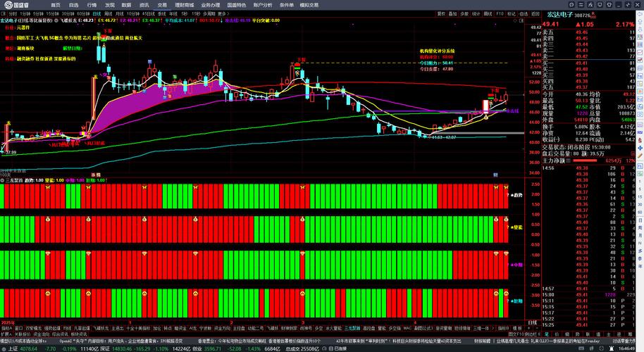Screen dimensions: 644x352
Task: Switch chart period to 5分钟
Action: point(39,13)
